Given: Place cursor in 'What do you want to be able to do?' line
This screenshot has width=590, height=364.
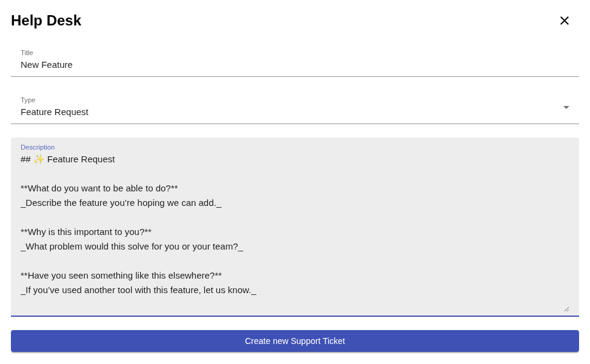Looking at the screenshot, I should tap(99, 188).
